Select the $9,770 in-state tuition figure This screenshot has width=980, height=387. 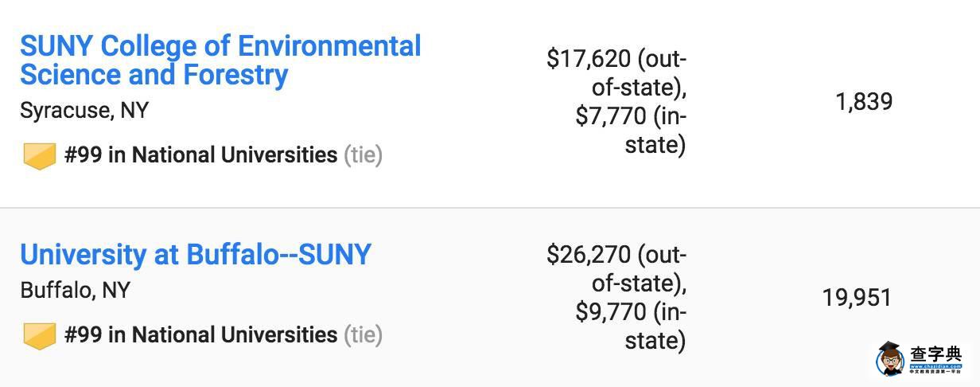(631, 326)
